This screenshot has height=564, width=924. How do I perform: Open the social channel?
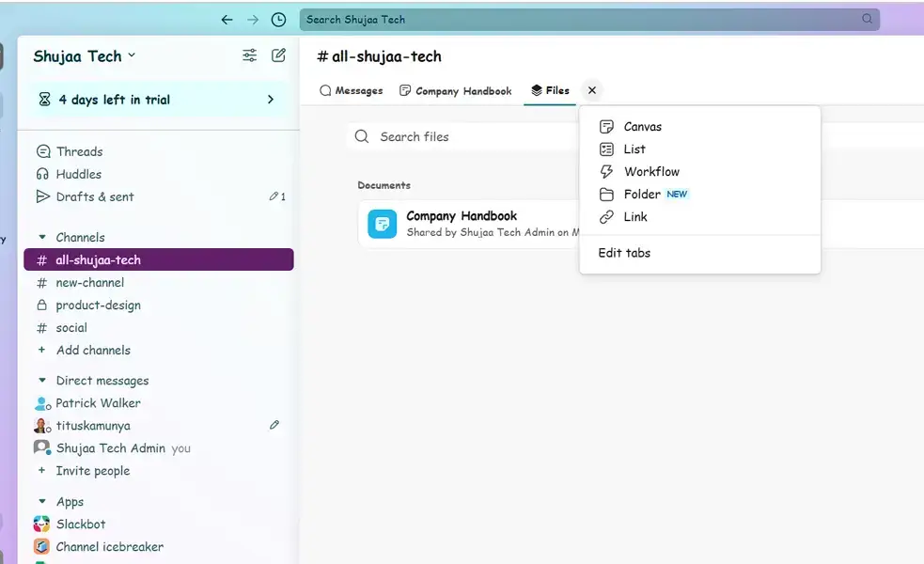(x=159, y=328)
